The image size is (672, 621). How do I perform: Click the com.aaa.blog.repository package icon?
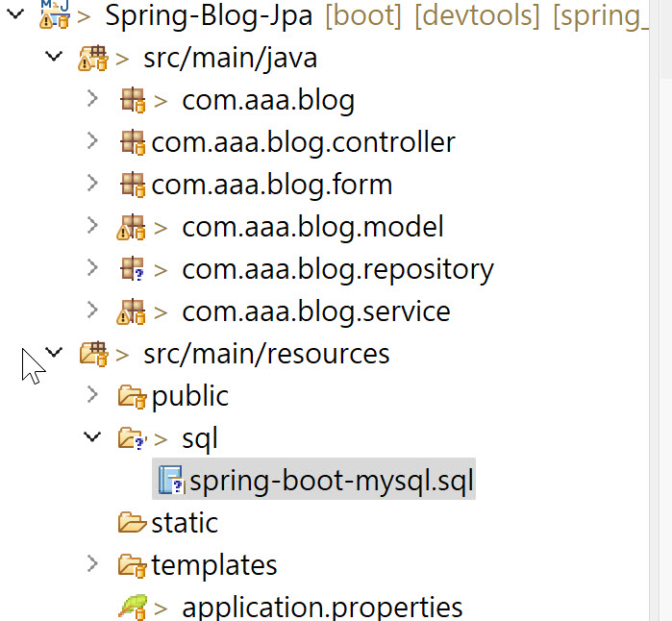(133, 269)
